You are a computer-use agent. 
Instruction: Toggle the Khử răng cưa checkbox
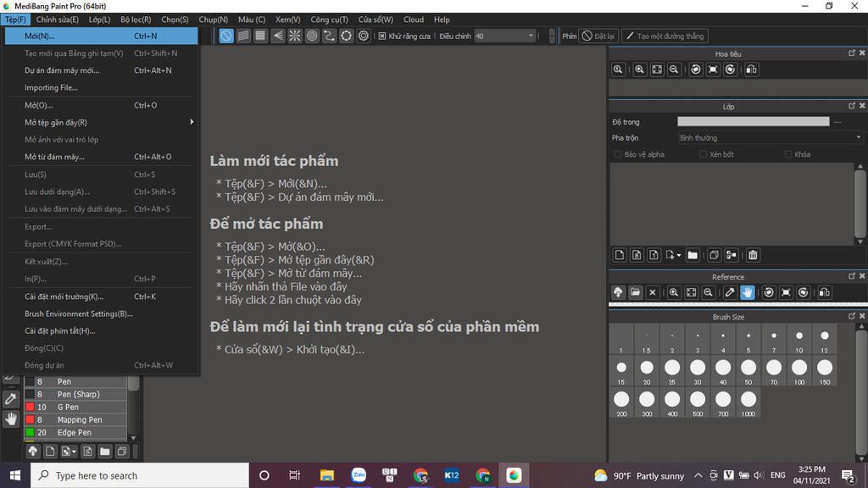click(382, 36)
